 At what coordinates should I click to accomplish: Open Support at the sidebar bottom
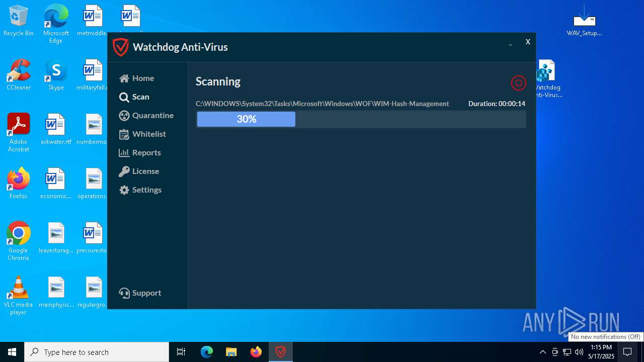139,293
